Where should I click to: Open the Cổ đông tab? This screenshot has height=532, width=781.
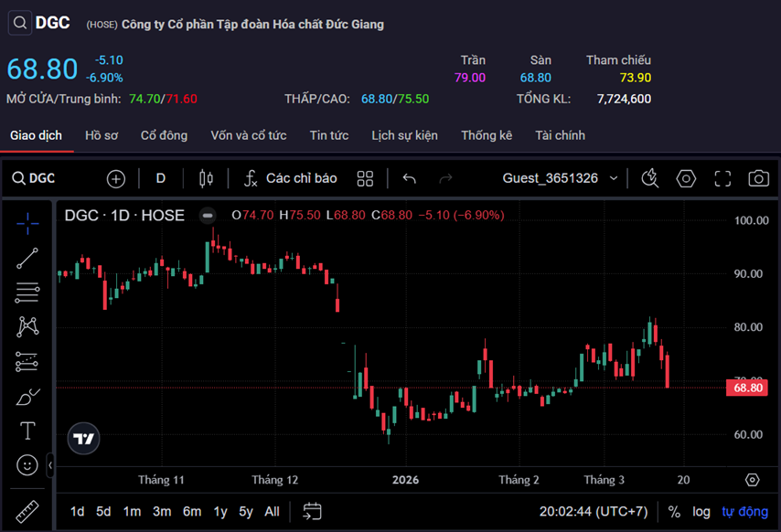coord(164,135)
